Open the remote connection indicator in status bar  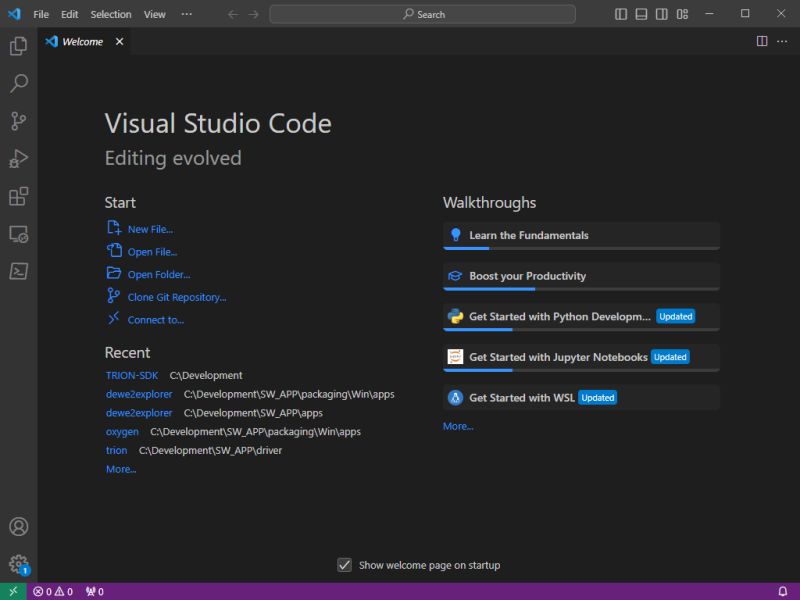[x=14, y=591]
